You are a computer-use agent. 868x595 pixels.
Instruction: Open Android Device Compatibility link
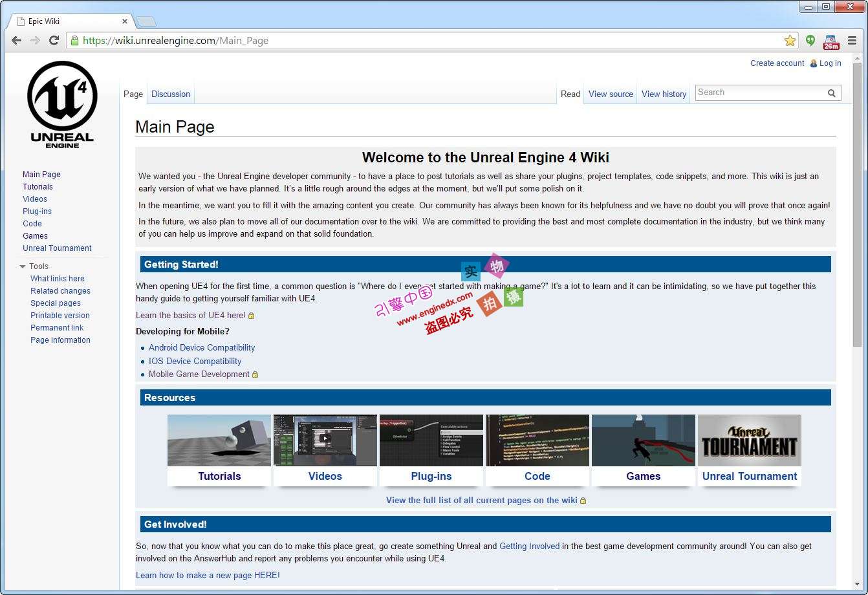(202, 348)
